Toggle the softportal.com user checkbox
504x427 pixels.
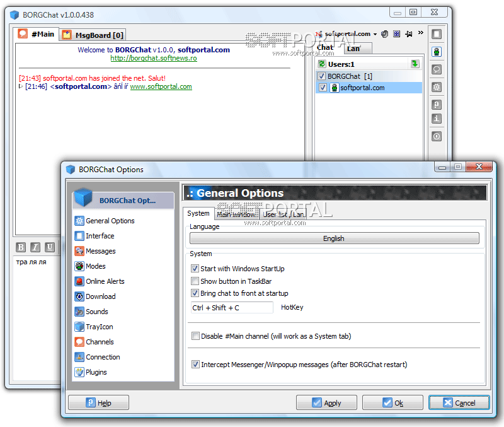click(323, 88)
